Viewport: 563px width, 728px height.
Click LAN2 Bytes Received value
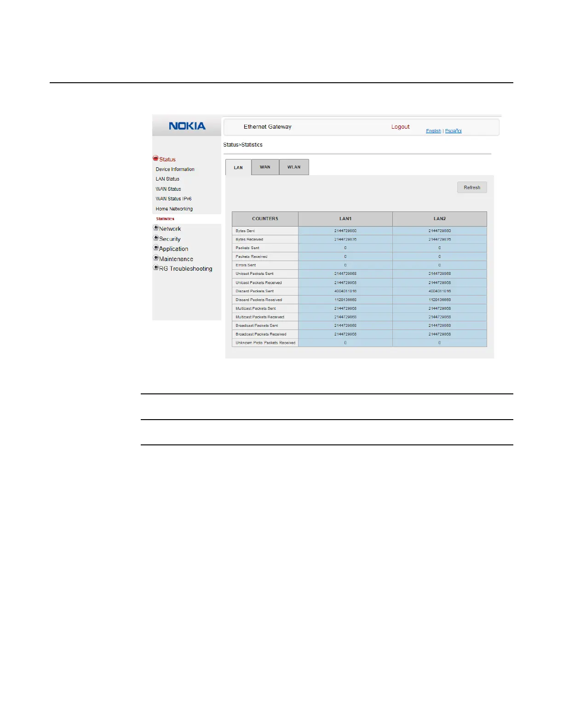440,239
